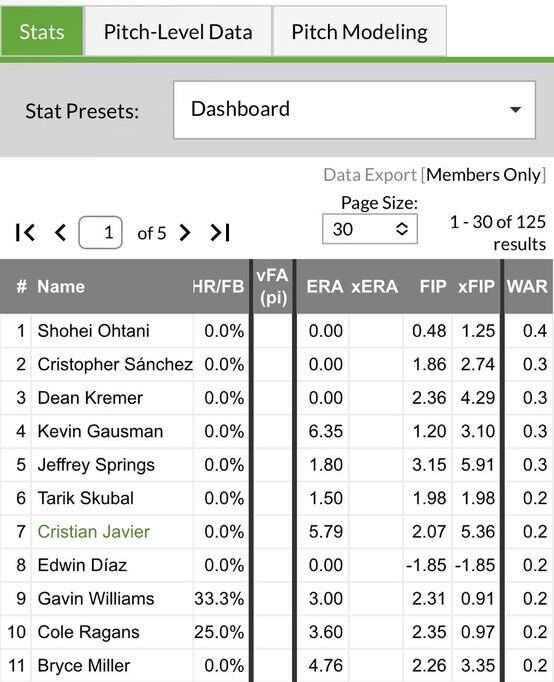This screenshot has width=554, height=682.
Task: Jump to last results page
Action: click(x=220, y=233)
